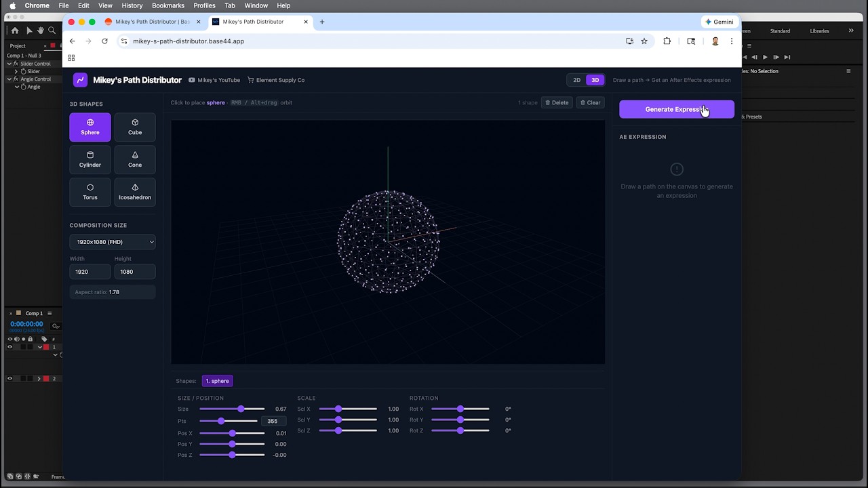
Task: Go back in Chrome
Action: click(x=72, y=41)
